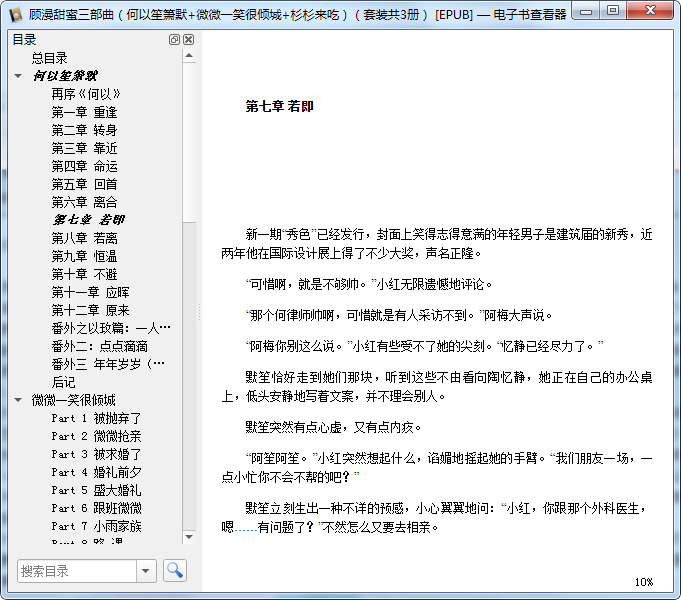The image size is (681, 600).
Task: Open chapter 第十章 不避
Action: (84, 274)
